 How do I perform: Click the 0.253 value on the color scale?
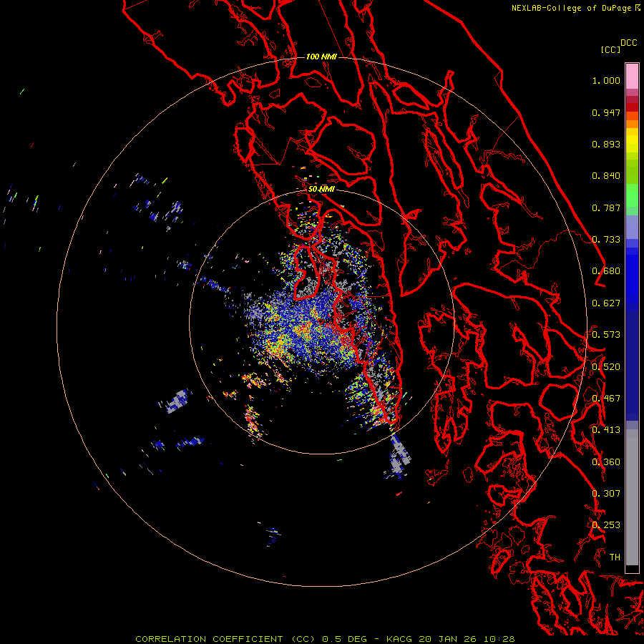(x=606, y=525)
